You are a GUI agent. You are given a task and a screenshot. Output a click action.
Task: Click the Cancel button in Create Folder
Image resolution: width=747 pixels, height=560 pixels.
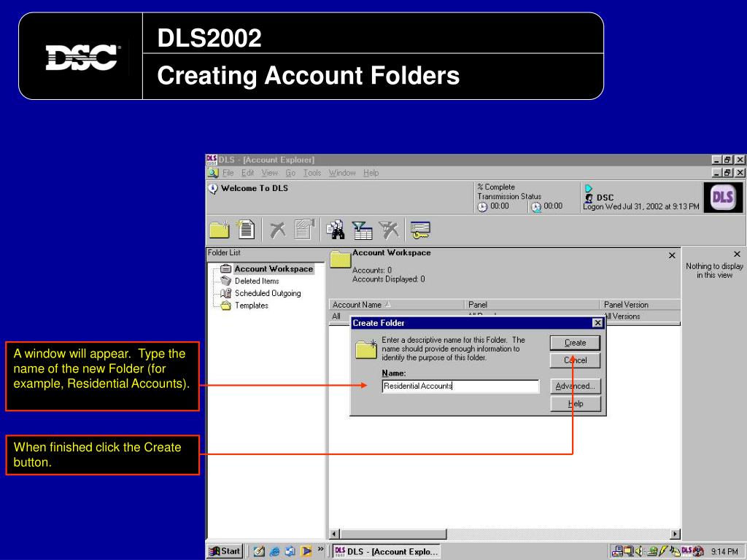point(575,360)
